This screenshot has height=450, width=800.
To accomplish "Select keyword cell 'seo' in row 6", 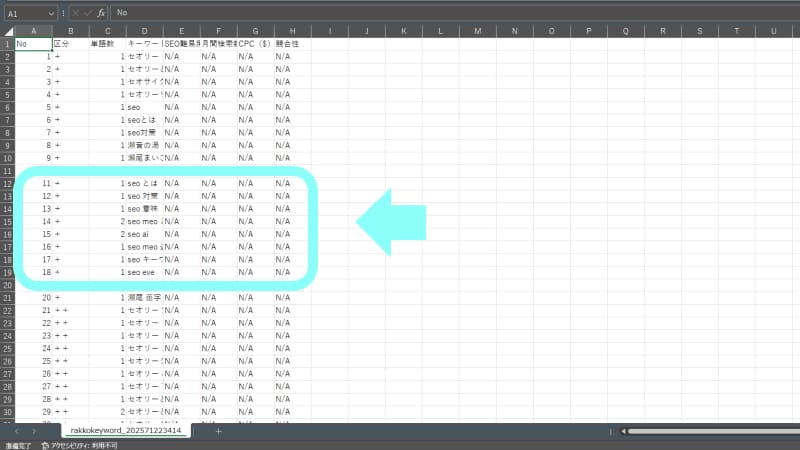I will [144, 107].
